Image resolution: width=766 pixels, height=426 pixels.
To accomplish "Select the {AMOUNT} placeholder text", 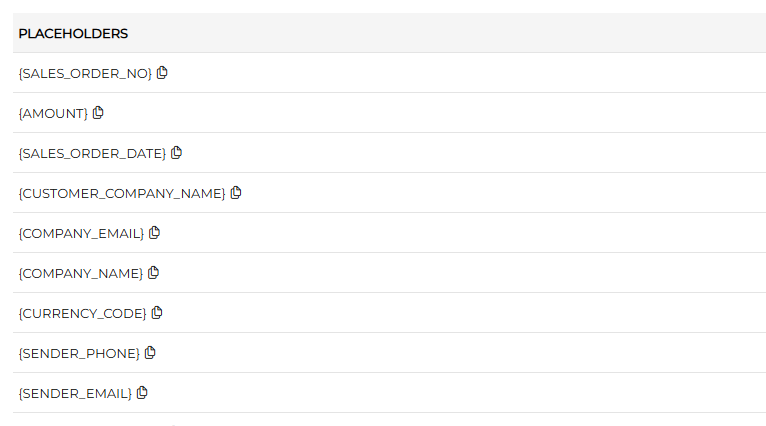I will [53, 114].
